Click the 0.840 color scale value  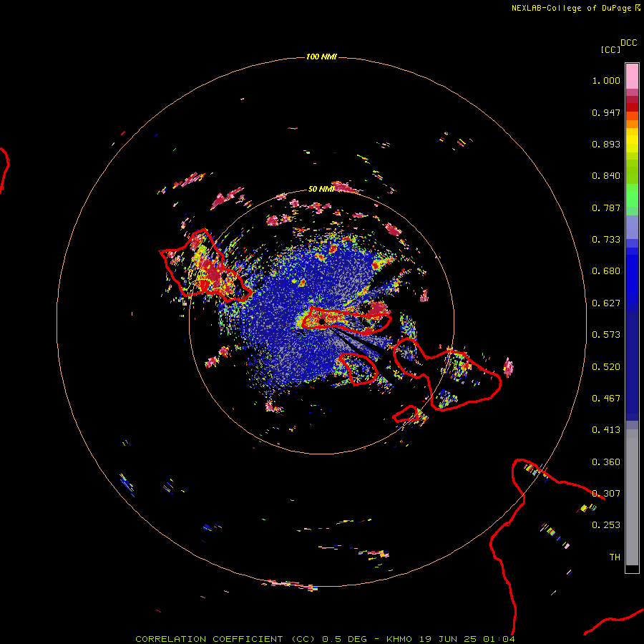(606, 176)
